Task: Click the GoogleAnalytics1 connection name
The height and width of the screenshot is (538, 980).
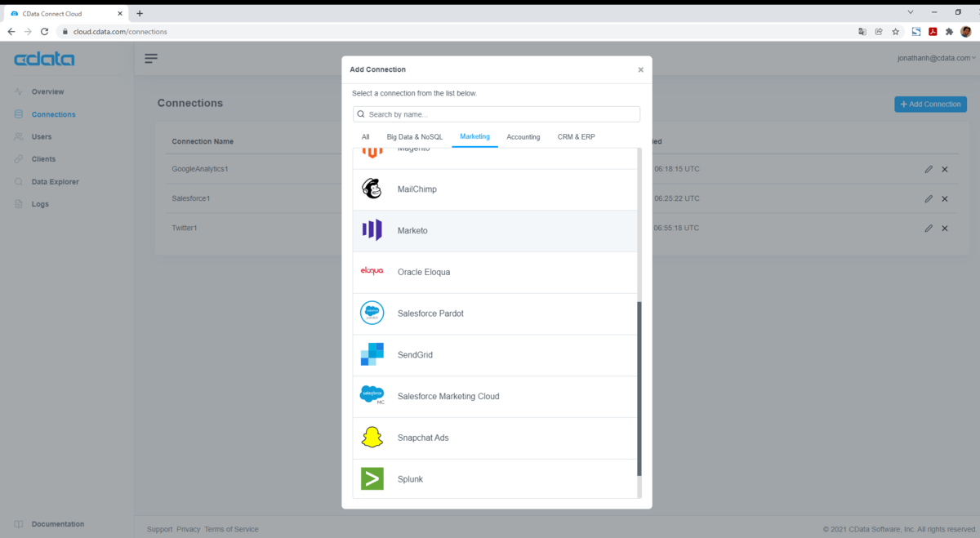Action: pyautogui.click(x=199, y=169)
